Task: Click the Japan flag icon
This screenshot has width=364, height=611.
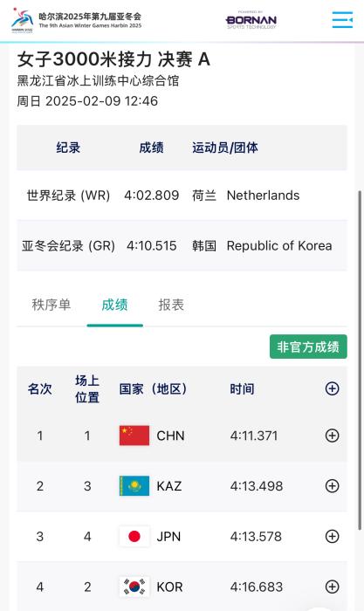Action: pos(134,537)
